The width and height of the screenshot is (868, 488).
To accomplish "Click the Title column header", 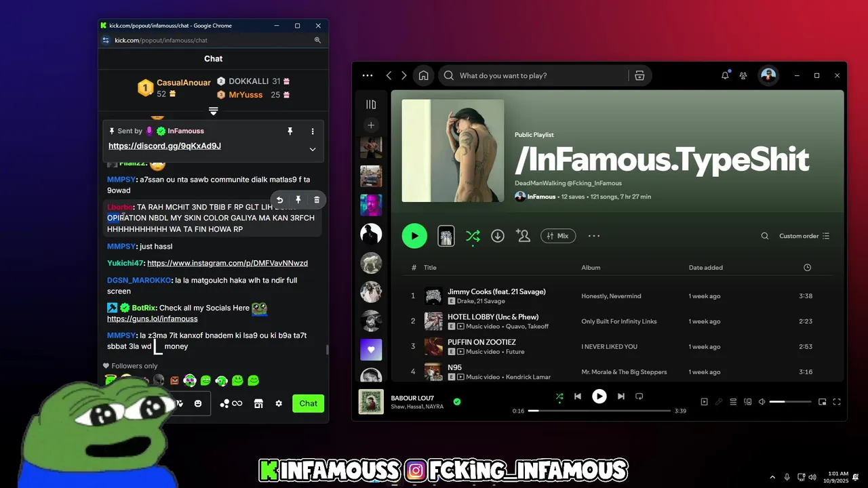I will [x=430, y=268].
